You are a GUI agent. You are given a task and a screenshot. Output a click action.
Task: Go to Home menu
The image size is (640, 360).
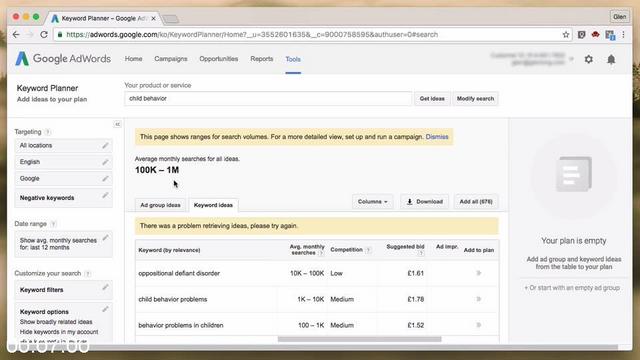tap(133, 59)
